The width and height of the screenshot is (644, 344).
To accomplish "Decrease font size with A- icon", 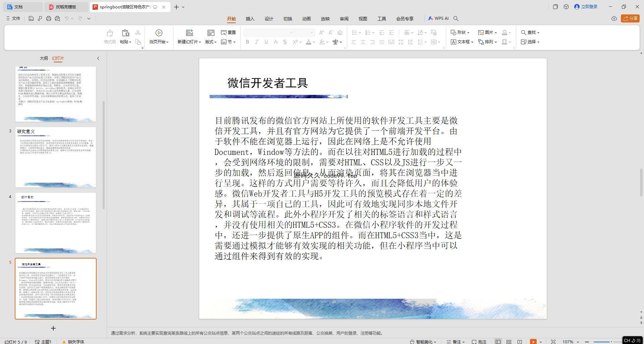I will coord(331,33).
